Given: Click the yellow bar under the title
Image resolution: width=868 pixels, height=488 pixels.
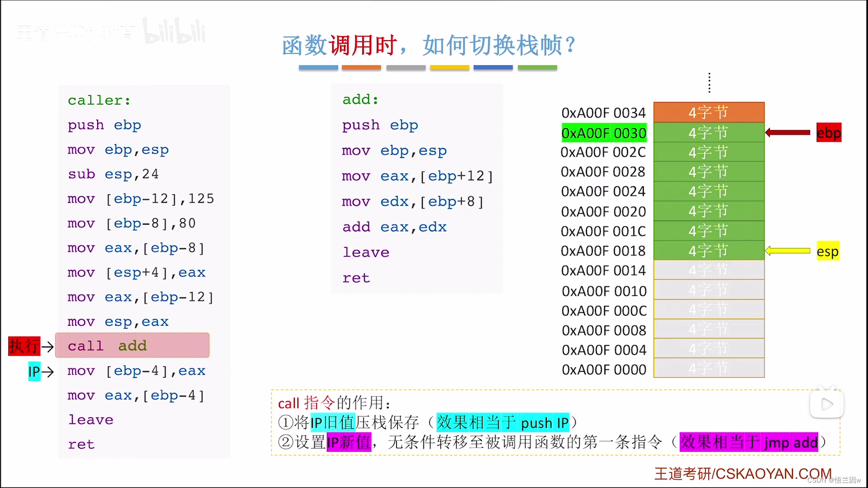Looking at the screenshot, I should 449,68.
